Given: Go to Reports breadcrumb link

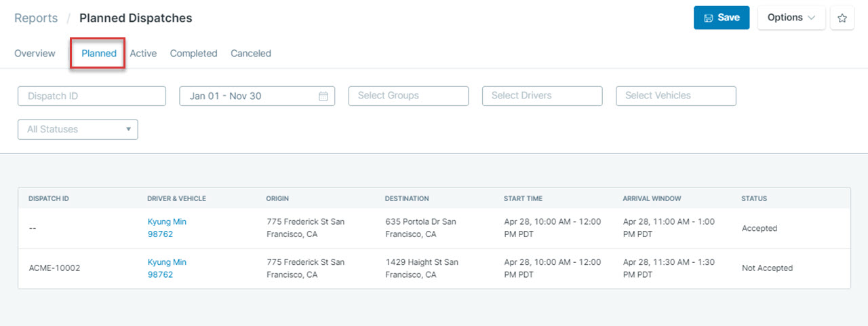Looking at the screenshot, I should pos(36,18).
